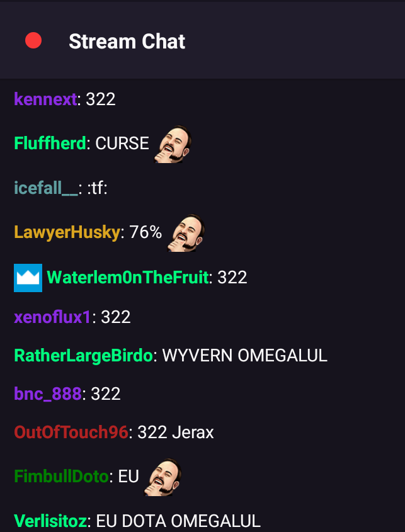
Task: Open xenoflux1's profile card
Action: (53, 317)
